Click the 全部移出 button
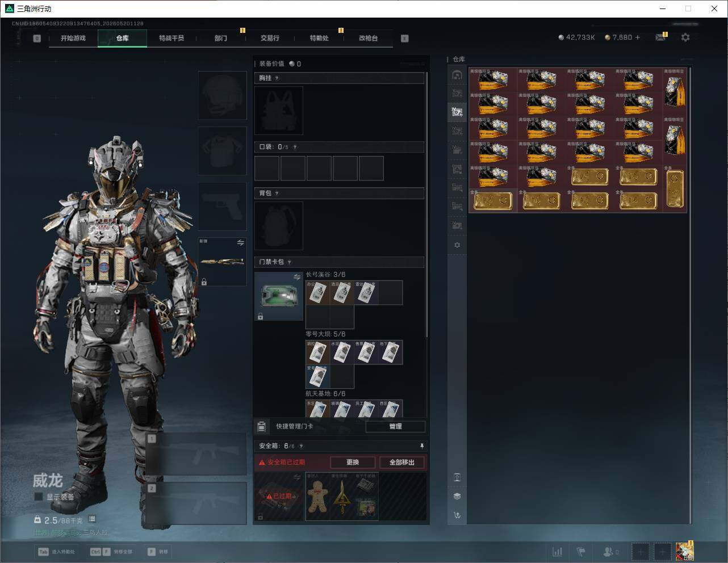 [x=402, y=463]
